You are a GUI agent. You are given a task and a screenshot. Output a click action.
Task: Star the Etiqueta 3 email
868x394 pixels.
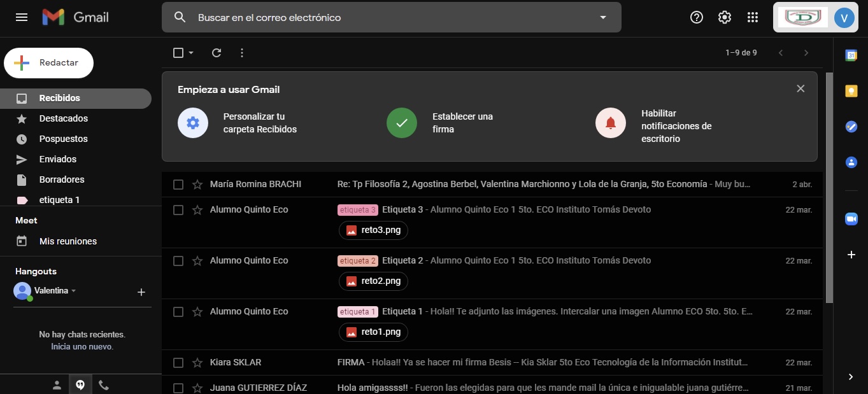coord(197,210)
